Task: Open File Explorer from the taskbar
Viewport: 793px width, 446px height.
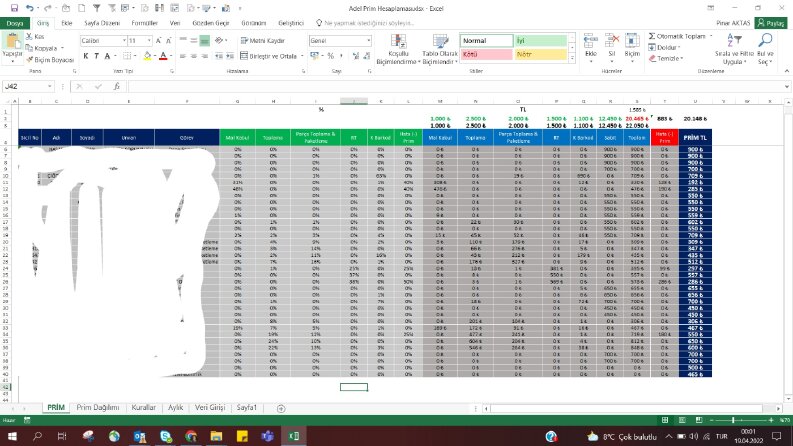Action: 216,436
